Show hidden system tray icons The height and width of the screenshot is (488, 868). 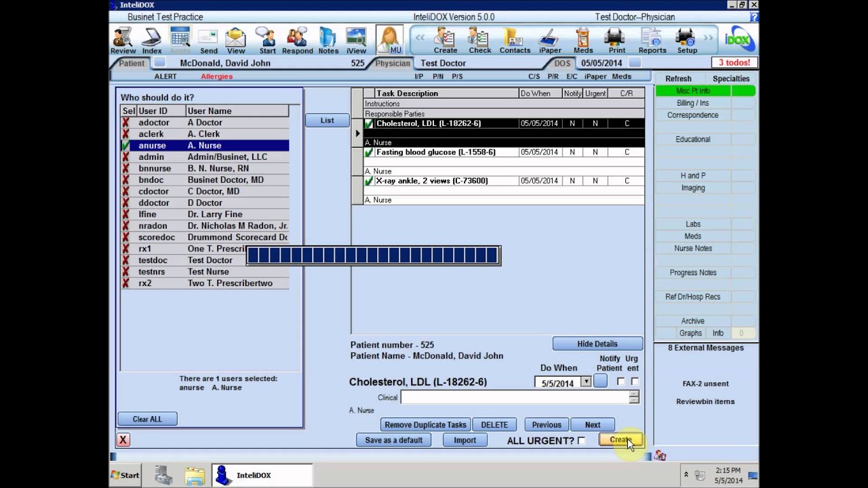point(686,475)
